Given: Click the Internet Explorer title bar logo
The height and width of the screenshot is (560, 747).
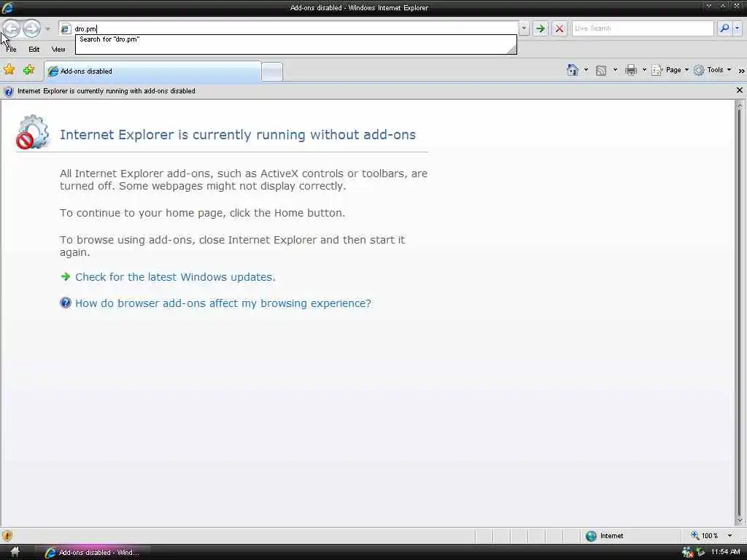Looking at the screenshot, I should (x=8, y=7).
